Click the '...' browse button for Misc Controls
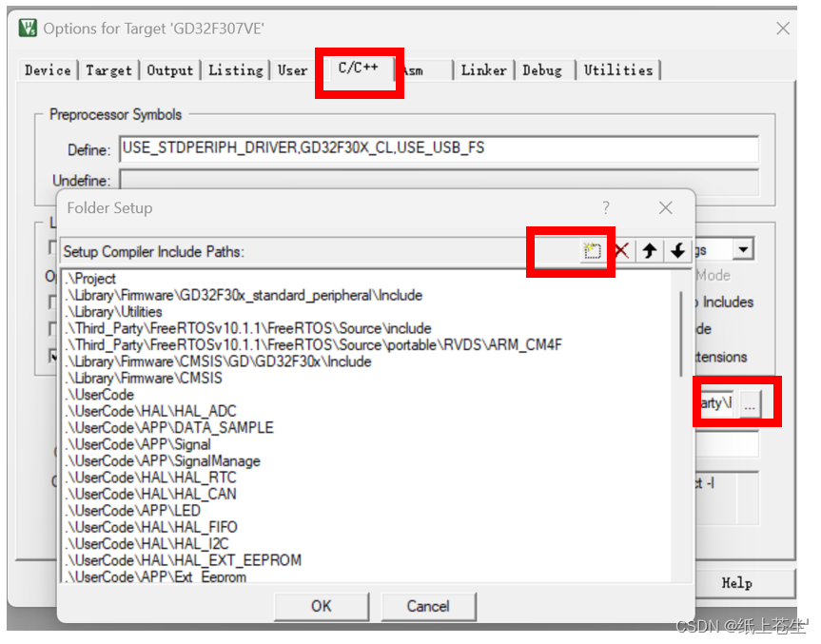The width and height of the screenshot is (821, 644). point(751,403)
